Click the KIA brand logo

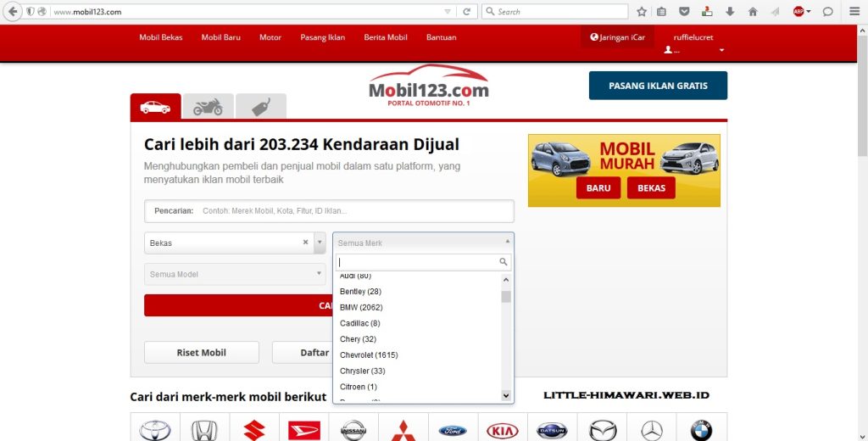click(503, 429)
